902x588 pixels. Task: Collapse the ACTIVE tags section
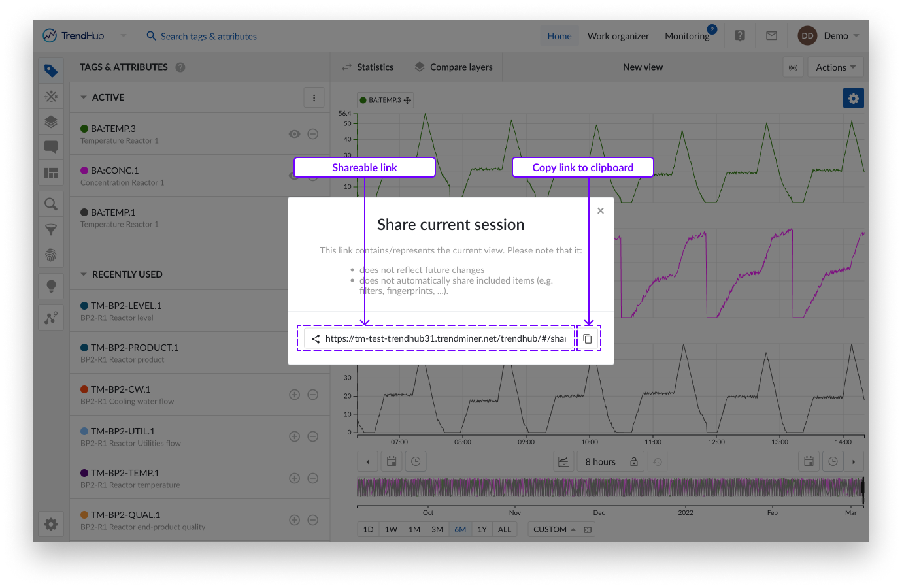coord(84,97)
